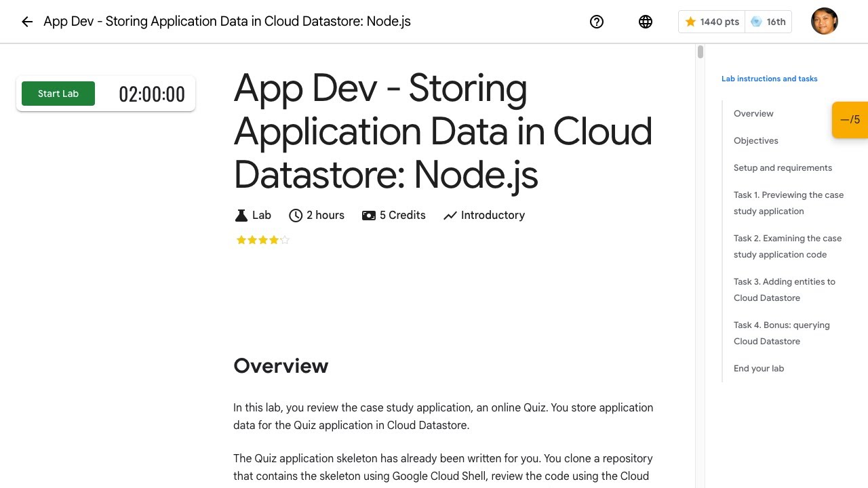Click the back arrow icon

27,22
